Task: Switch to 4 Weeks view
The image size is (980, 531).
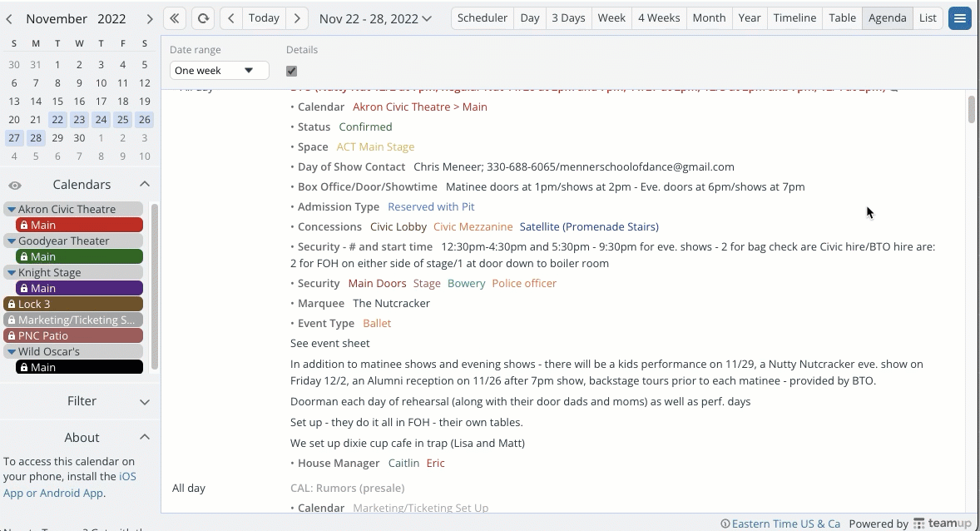Action: tap(659, 18)
